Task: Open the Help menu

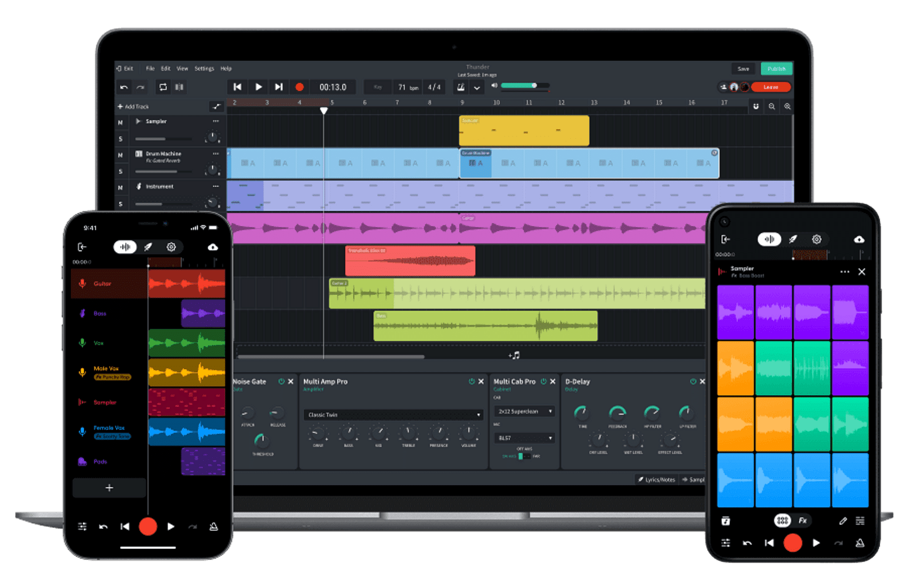Action: (226, 68)
